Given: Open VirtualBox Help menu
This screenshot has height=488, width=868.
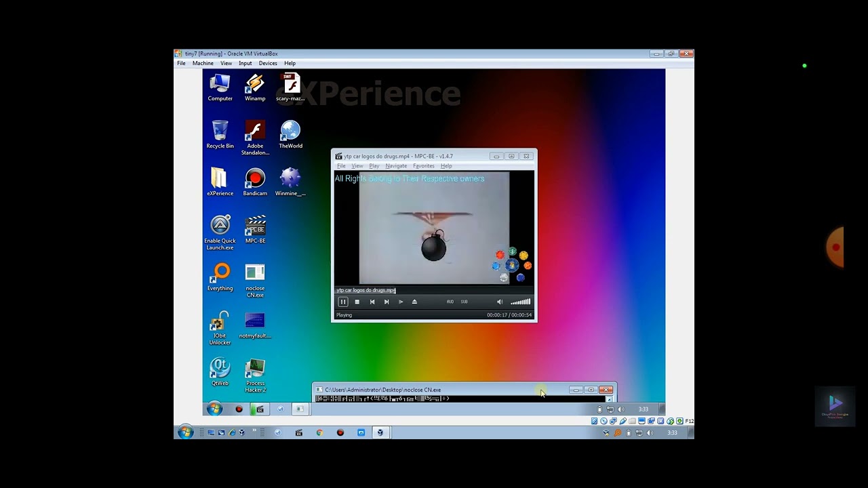Looking at the screenshot, I should [290, 63].
